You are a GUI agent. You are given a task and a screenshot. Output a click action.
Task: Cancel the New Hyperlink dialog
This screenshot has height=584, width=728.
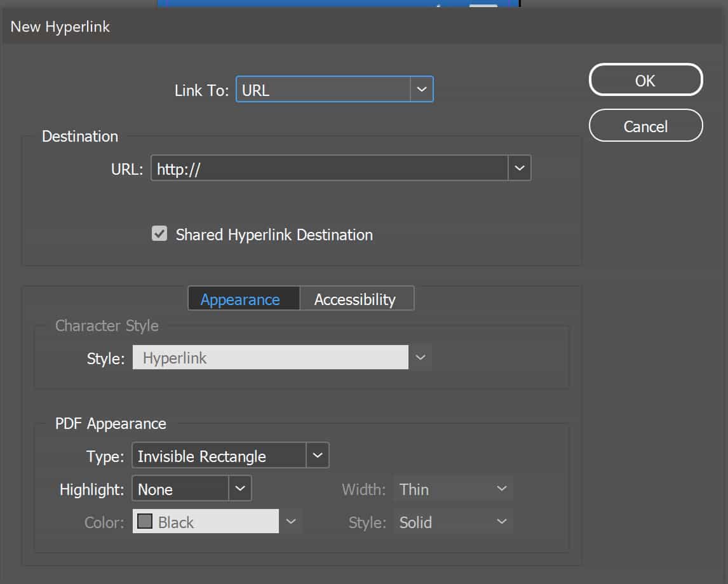[x=645, y=125]
